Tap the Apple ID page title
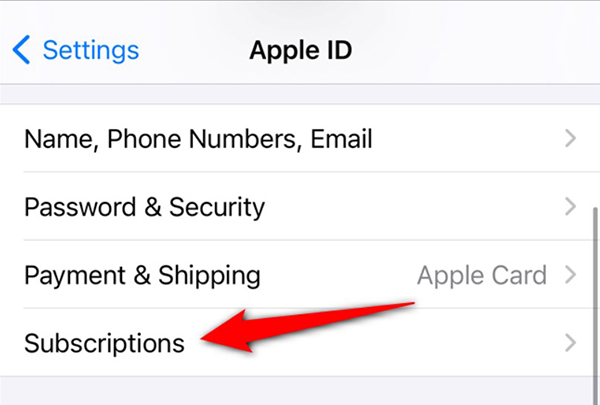This screenshot has height=405, width=600. [x=300, y=50]
